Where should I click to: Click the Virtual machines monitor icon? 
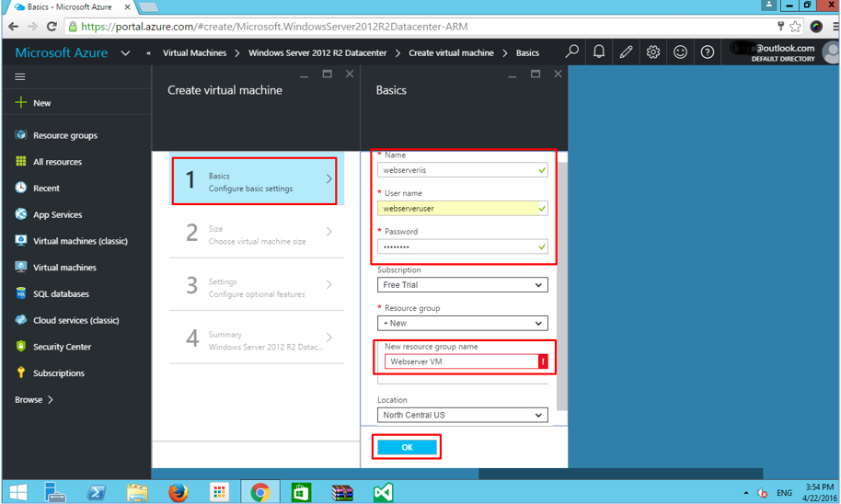coord(21,267)
